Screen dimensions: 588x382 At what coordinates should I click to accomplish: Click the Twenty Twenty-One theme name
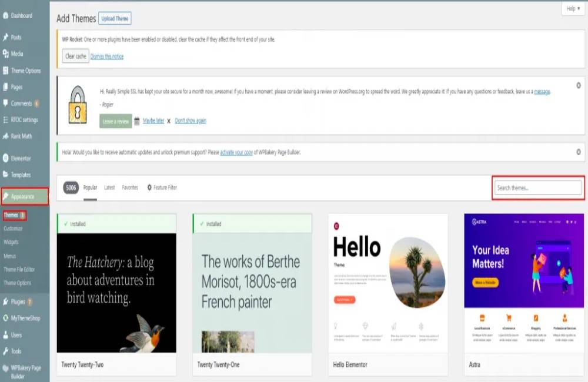(x=218, y=364)
